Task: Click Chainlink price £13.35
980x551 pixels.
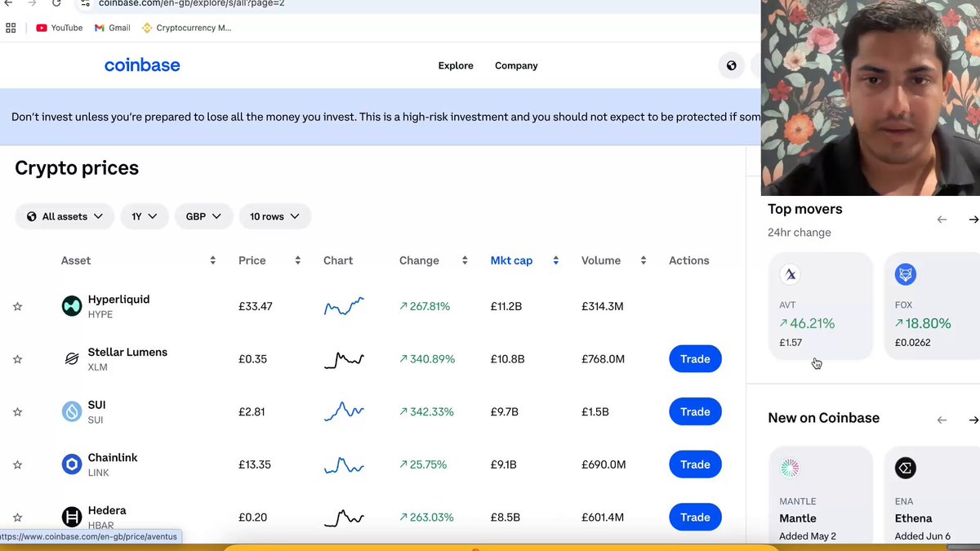Action: pyautogui.click(x=255, y=464)
